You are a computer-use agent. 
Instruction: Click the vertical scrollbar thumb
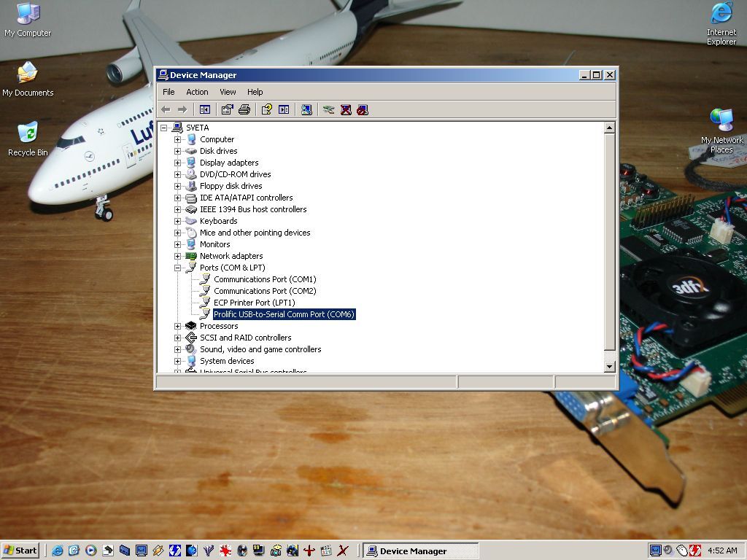pyautogui.click(x=609, y=242)
